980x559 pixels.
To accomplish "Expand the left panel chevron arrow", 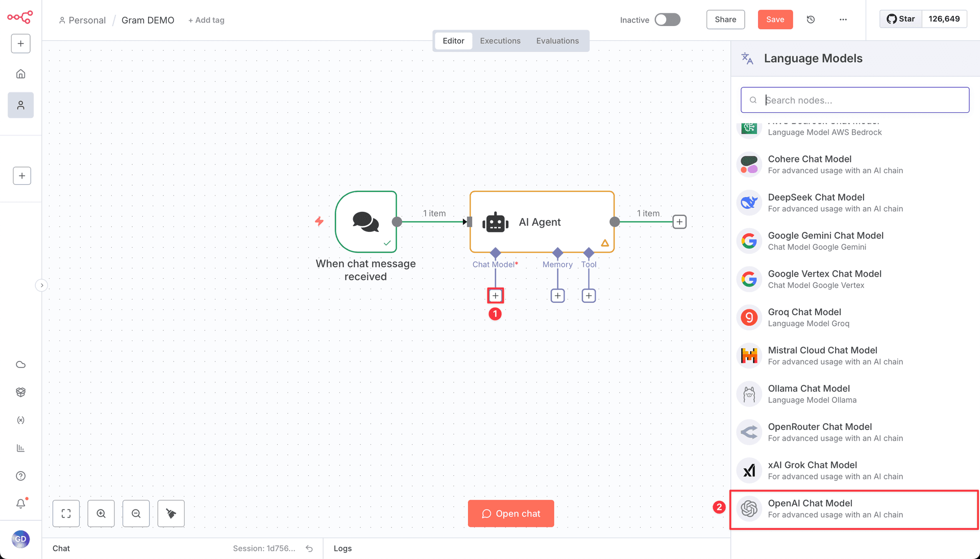I will click(x=41, y=285).
